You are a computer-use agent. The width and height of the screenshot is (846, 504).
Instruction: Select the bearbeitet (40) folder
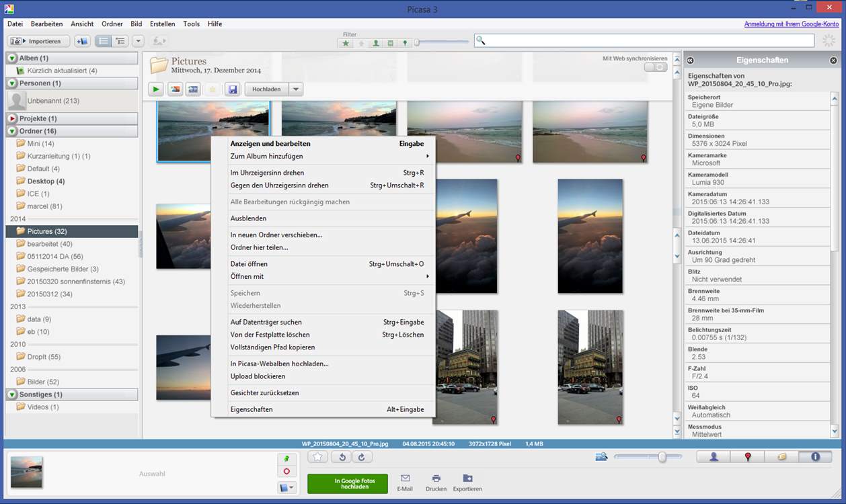coord(50,244)
